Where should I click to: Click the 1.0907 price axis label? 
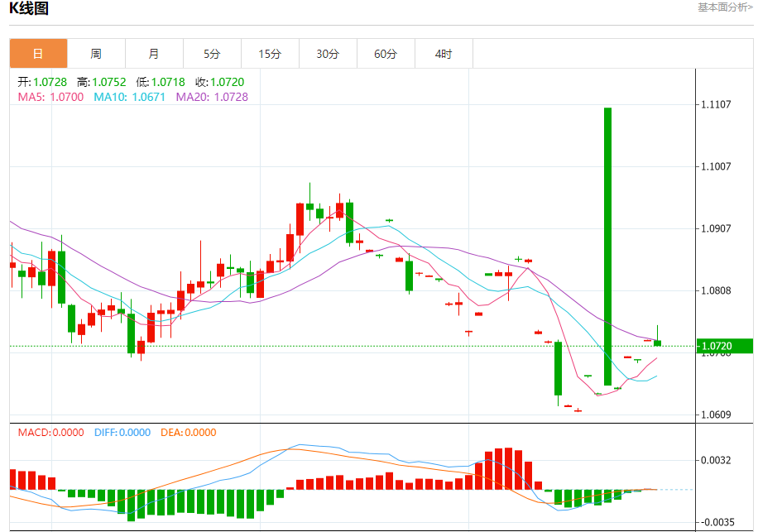tap(716, 228)
